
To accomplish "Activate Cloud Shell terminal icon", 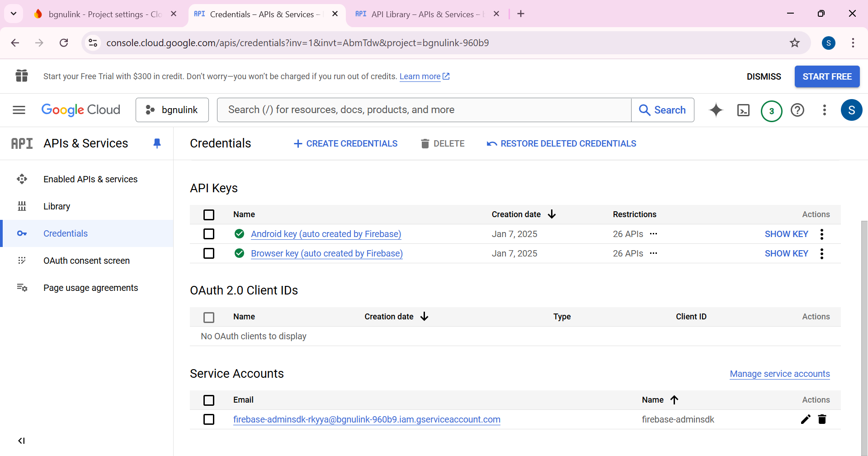I will (x=743, y=110).
